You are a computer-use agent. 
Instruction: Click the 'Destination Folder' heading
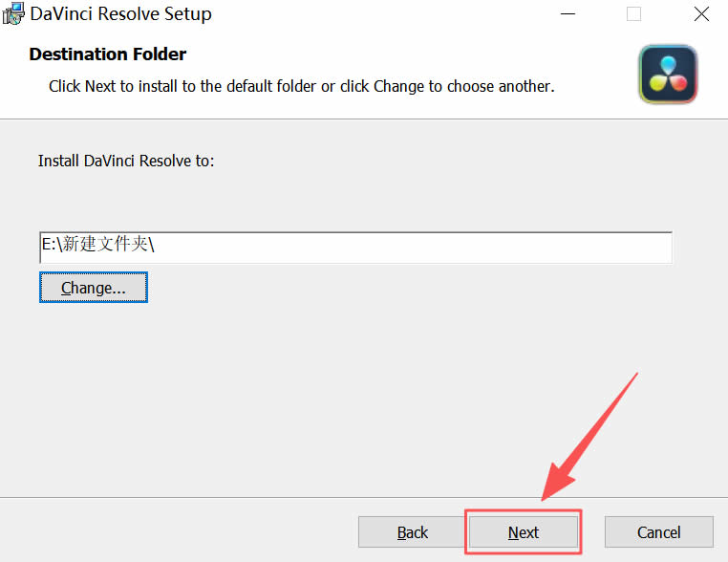(108, 54)
